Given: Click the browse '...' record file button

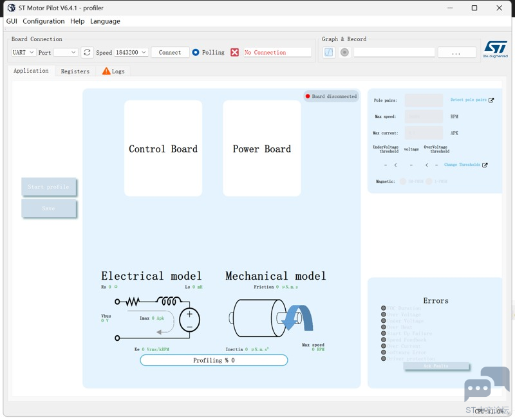Looking at the screenshot, I should tap(456, 52).
